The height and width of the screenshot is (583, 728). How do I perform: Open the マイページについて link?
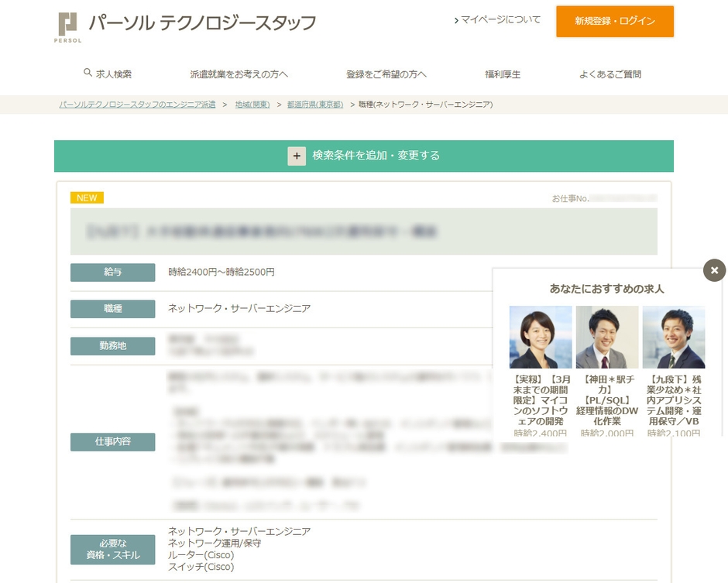click(500, 20)
